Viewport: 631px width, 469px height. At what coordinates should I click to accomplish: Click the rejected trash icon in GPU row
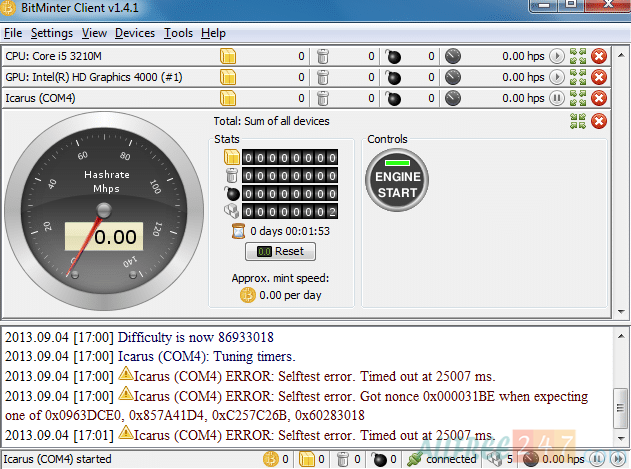point(323,77)
